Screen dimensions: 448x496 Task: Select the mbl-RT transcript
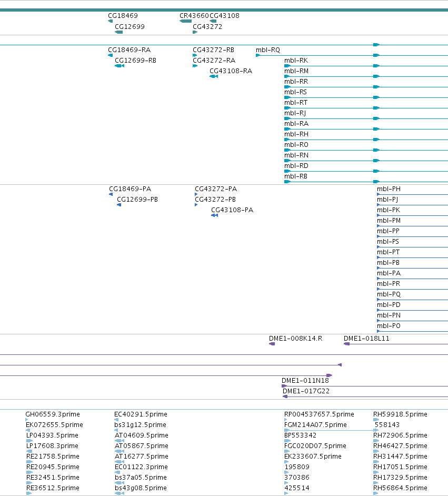click(296, 103)
